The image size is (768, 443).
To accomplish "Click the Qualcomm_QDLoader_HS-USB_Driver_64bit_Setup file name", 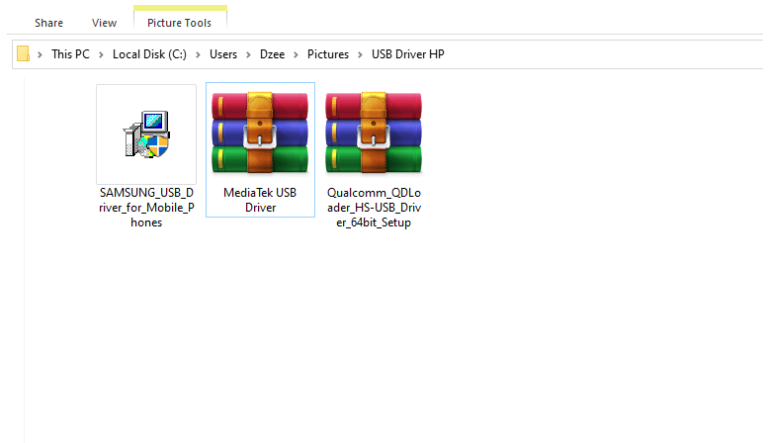I will 374,207.
